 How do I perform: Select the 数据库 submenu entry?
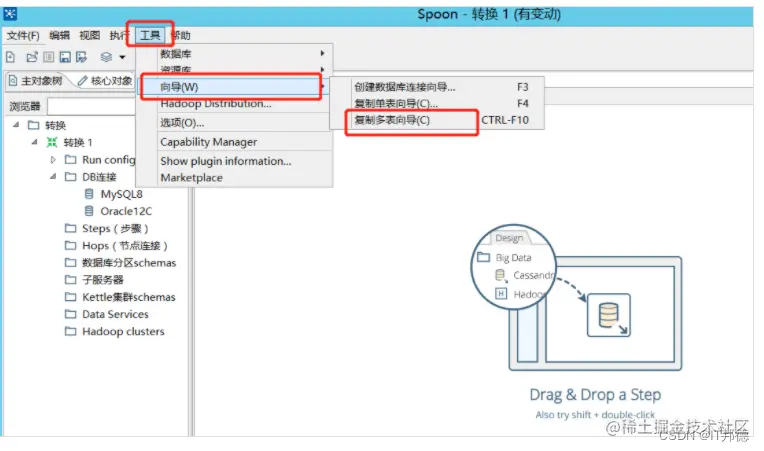234,54
